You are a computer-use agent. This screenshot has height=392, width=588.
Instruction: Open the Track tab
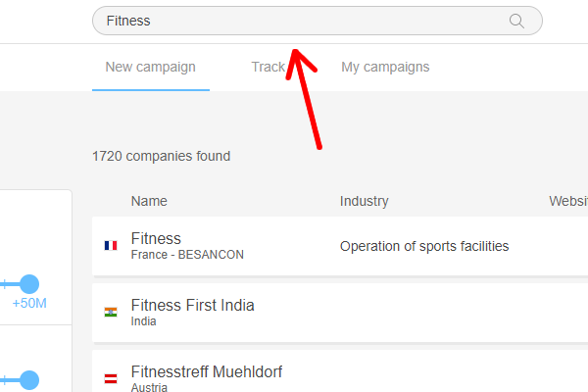(267, 68)
